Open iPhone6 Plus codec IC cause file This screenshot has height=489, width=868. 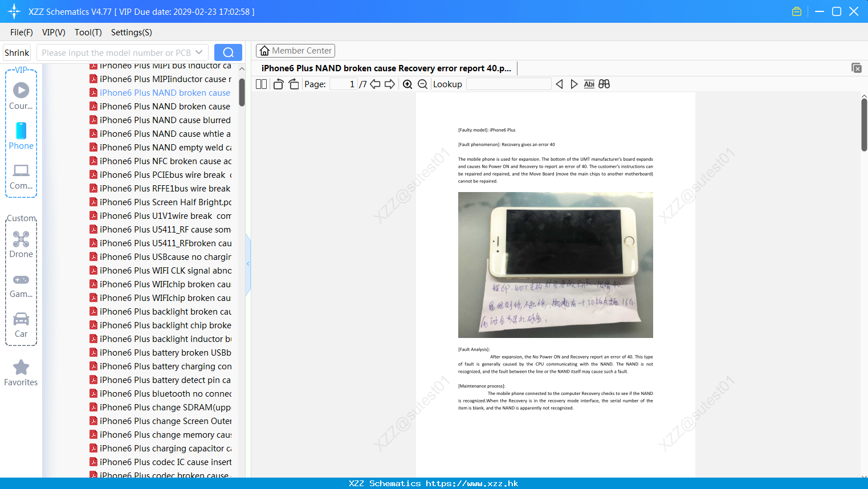point(160,462)
